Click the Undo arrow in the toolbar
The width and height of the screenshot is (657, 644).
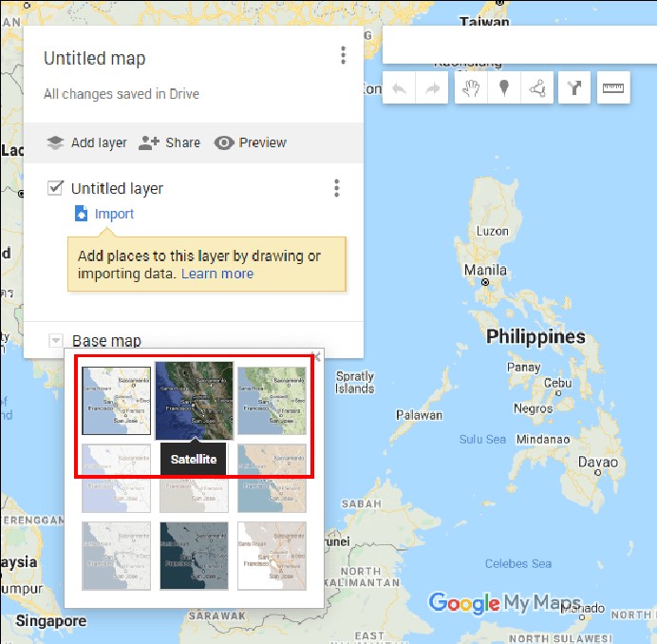click(x=400, y=89)
